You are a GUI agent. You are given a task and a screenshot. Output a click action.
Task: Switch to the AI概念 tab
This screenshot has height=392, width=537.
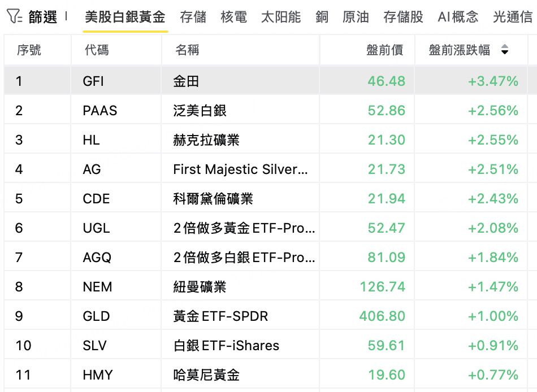(x=458, y=17)
